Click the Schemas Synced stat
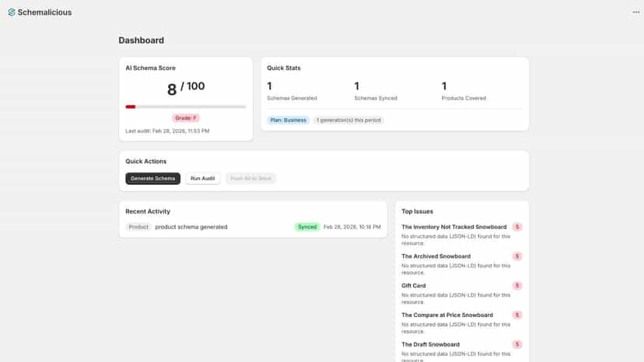 [x=376, y=91]
